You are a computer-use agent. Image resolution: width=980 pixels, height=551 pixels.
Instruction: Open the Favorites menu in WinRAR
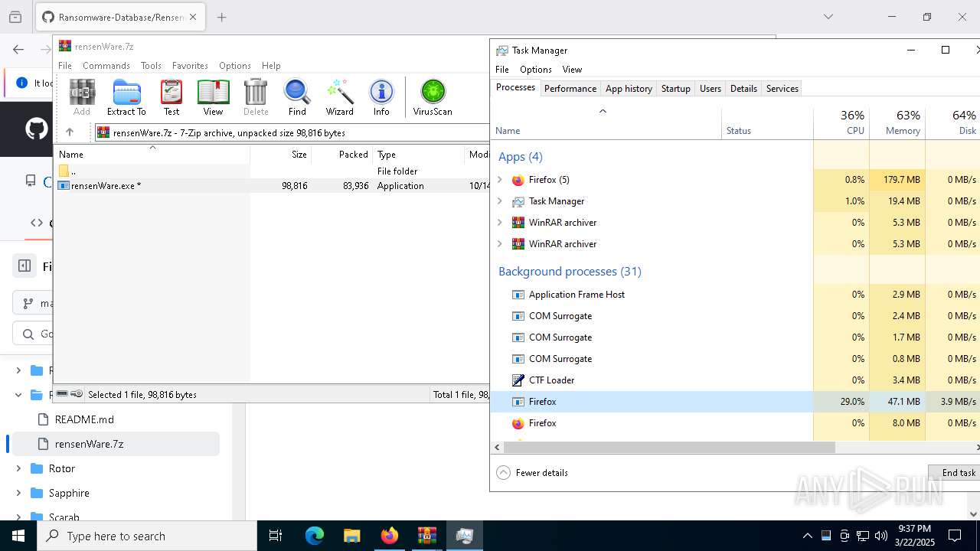pyautogui.click(x=190, y=66)
